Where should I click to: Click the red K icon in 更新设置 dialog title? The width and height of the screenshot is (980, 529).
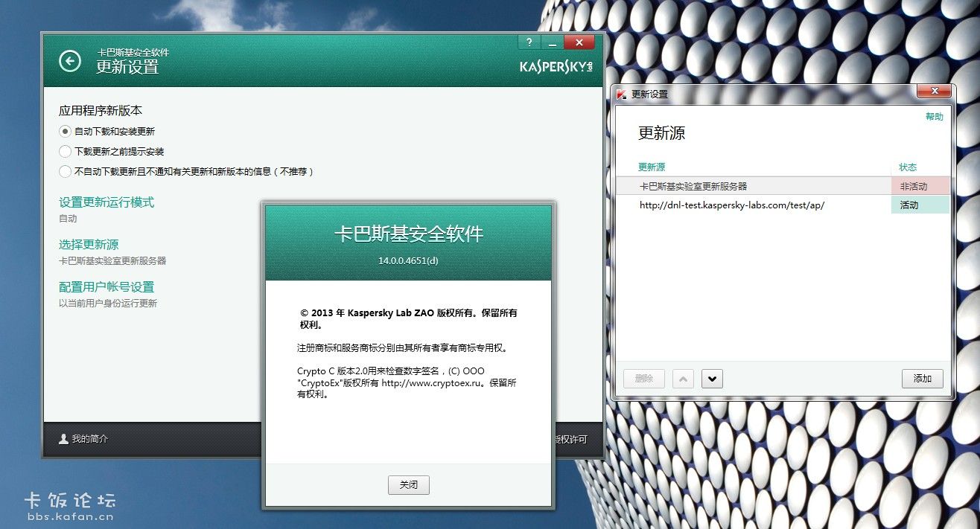coord(622,94)
